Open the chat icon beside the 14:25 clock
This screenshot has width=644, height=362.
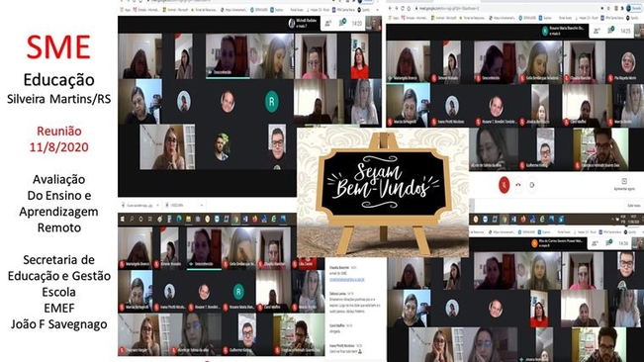[610, 31]
